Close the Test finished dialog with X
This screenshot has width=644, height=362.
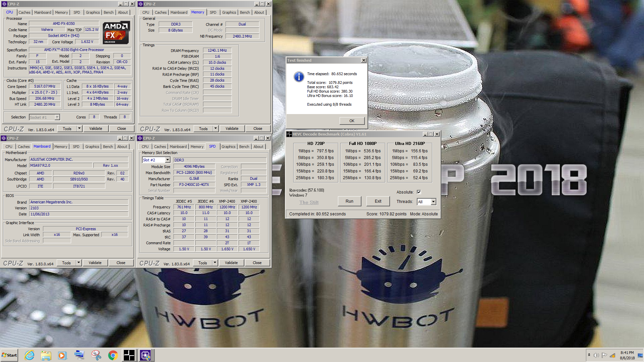point(363,60)
